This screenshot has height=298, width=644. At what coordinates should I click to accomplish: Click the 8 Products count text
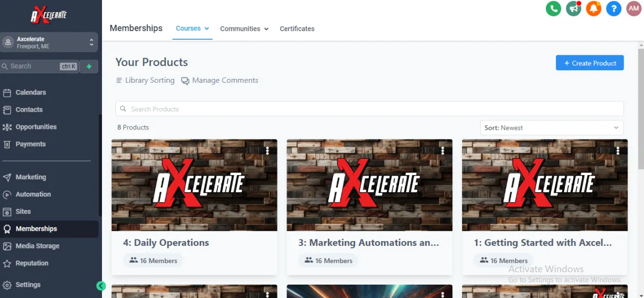[x=133, y=127]
